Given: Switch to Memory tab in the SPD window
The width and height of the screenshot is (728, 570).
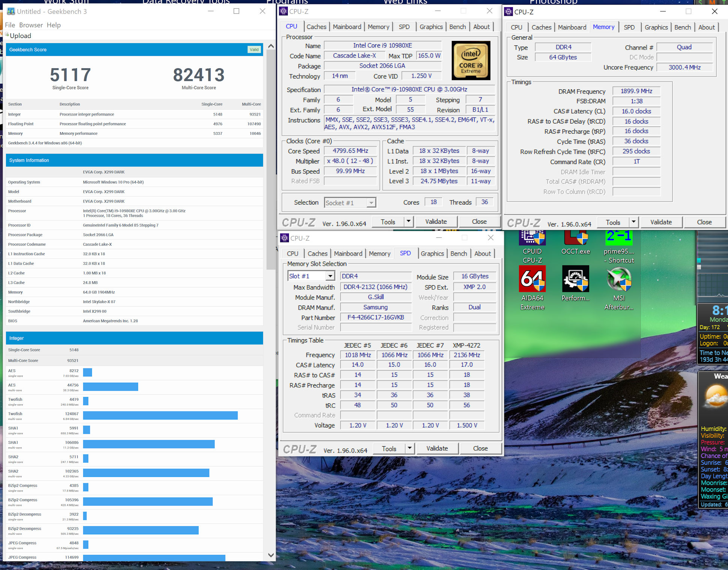Looking at the screenshot, I should click(x=380, y=253).
